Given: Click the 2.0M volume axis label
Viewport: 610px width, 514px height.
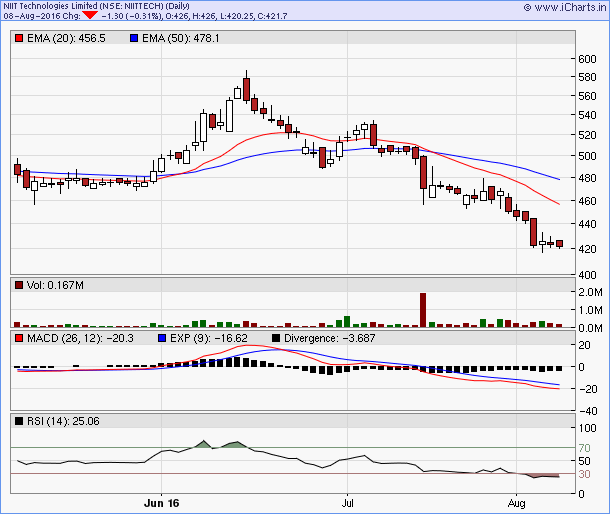Looking at the screenshot, I should (x=591, y=292).
